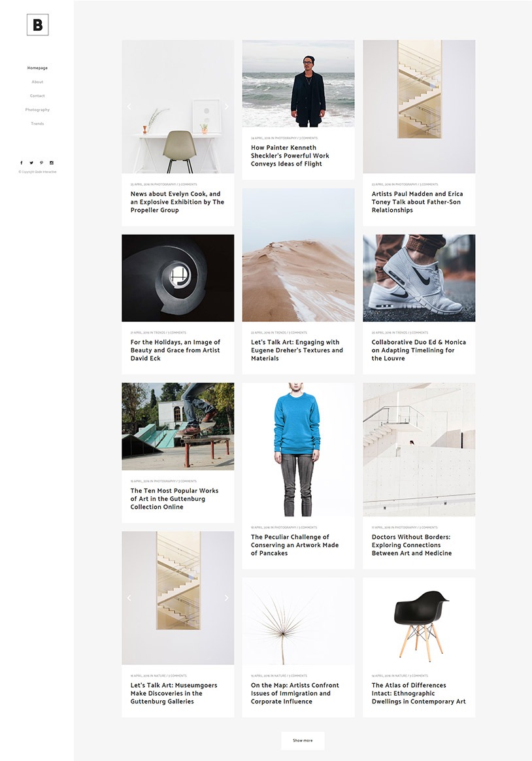This screenshot has height=761, width=532.
Task: Open Doctors Without Borders article title
Action: tap(412, 545)
